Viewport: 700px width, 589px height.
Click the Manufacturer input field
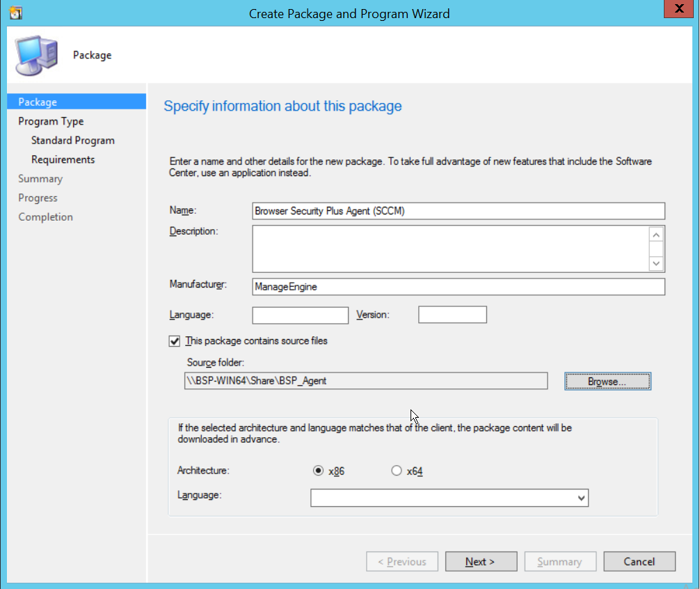click(x=459, y=287)
